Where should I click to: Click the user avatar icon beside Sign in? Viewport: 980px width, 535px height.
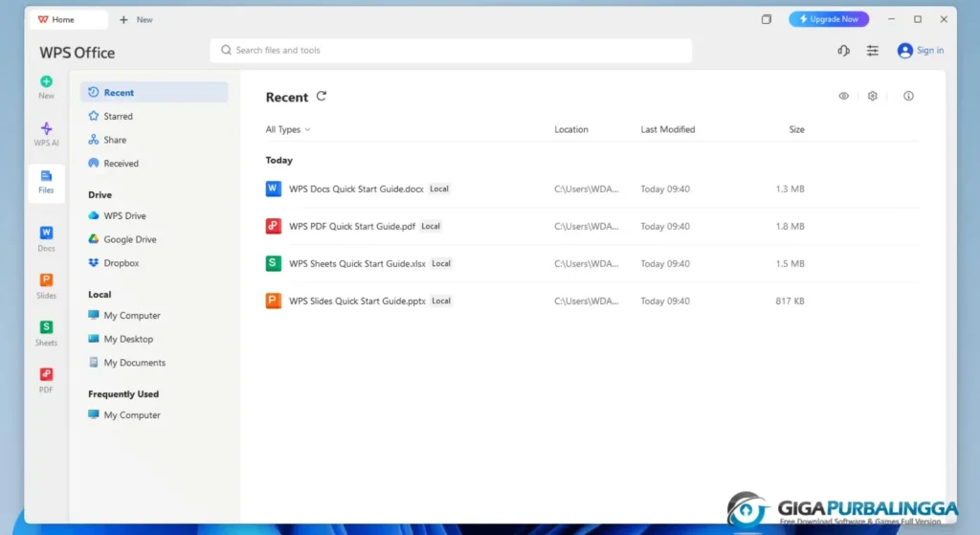[x=904, y=51]
